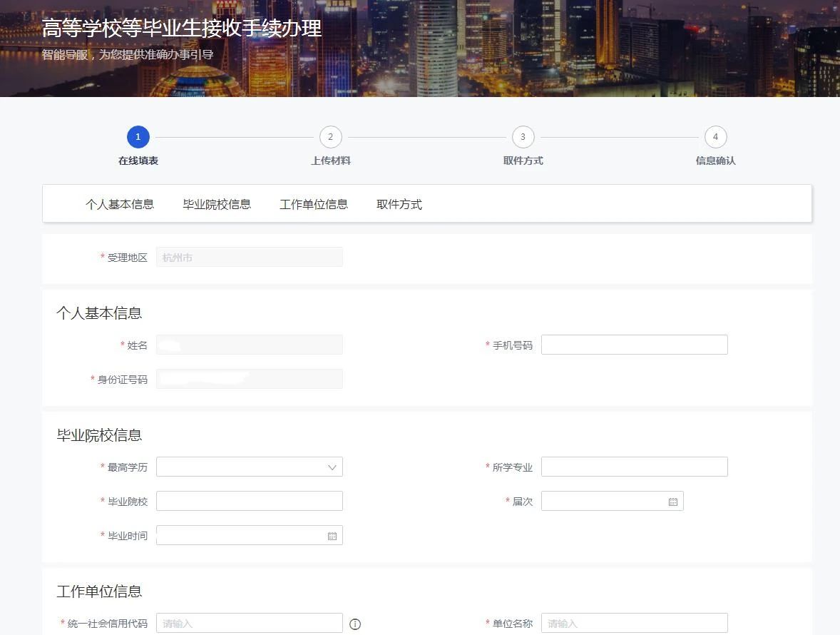Image resolution: width=840 pixels, height=635 pixels.
Task: Expand 最高学历 using its chevron arrow
Action: coord(332,467)
